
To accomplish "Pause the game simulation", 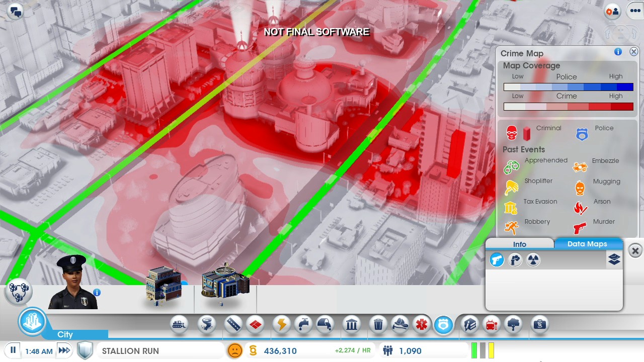I will (x=13, y=350).
